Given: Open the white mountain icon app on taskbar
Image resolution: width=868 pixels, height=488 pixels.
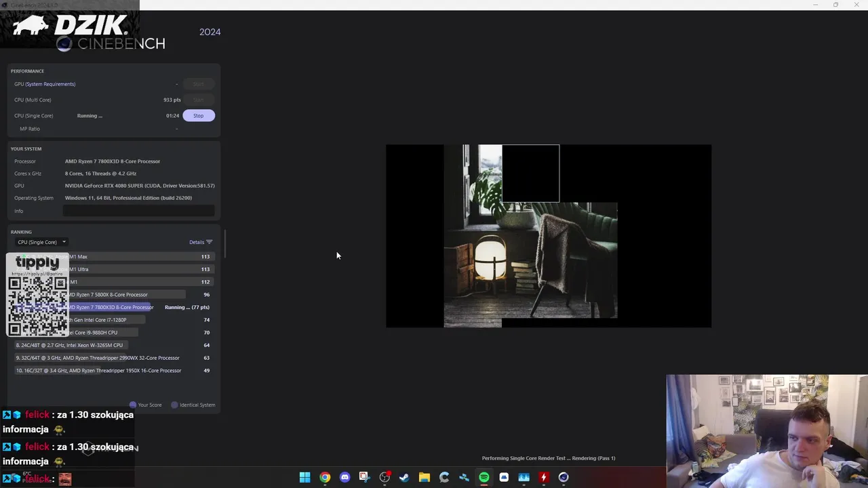Looking at the screenshot, I should click(504, 477).
